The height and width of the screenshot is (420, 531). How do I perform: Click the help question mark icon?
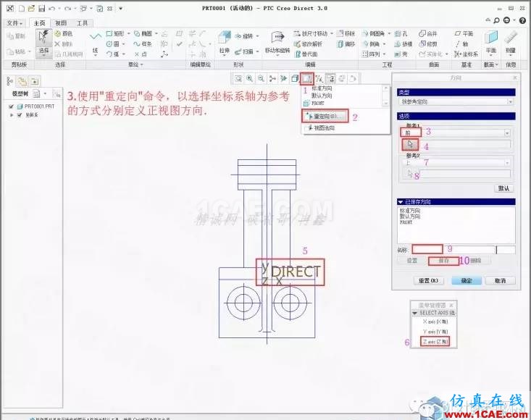(522, 21)
